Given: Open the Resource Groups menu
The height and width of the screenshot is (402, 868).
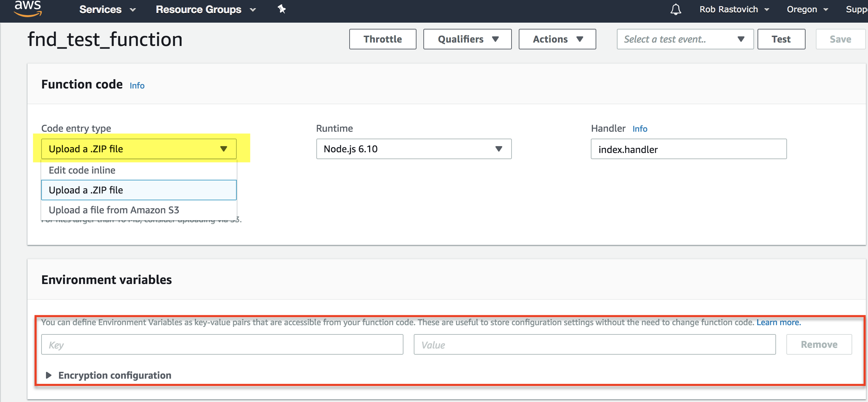Looking at the screenshot, I should point(206,10).
